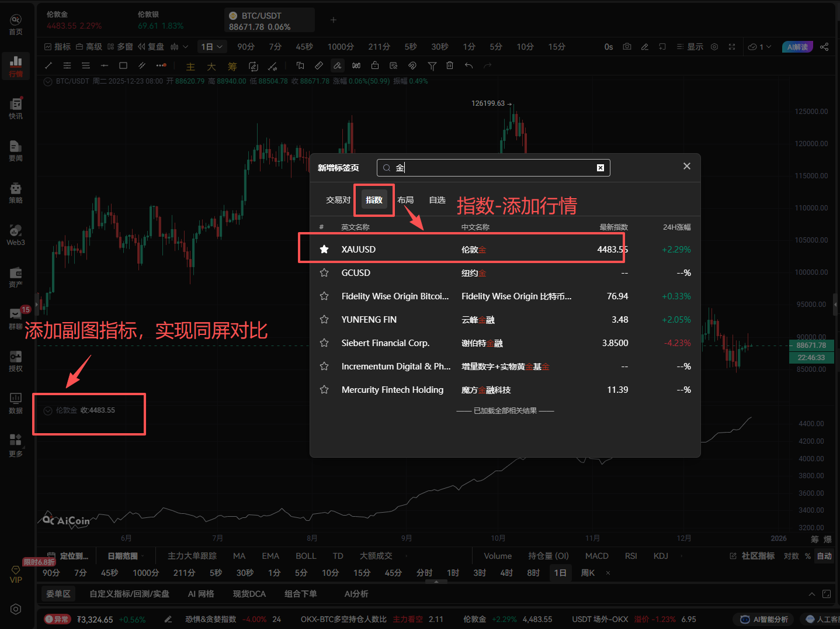840x629 pixels.
Task: Open the 定位到 go-to date control
Action: tap(68, 556)
